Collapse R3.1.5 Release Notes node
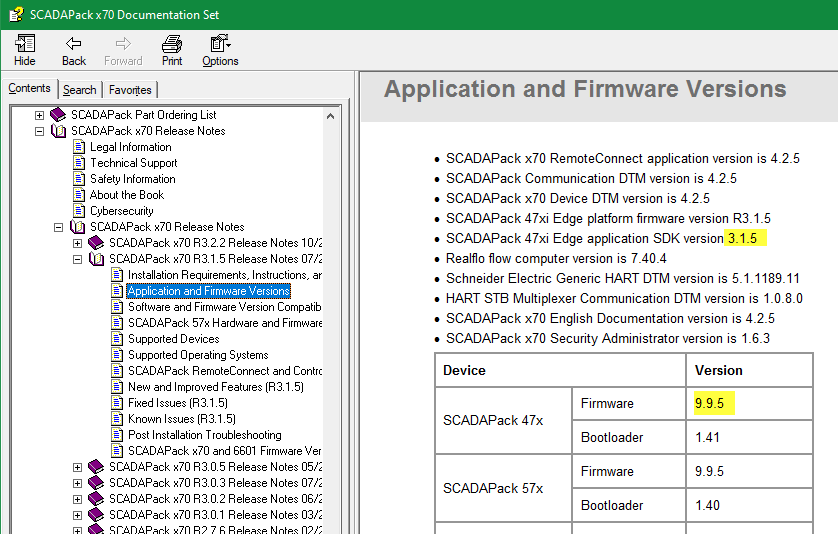 point(78,259)
